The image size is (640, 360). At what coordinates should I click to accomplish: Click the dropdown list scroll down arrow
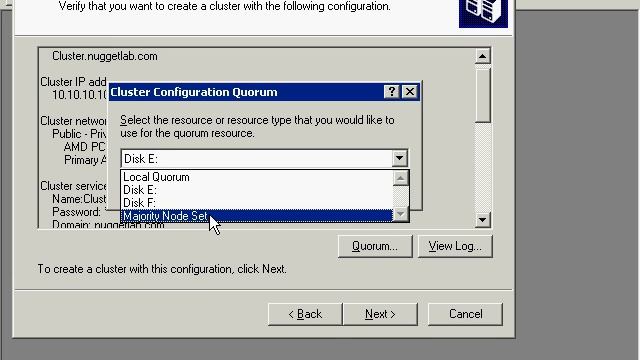[x=400, y=215]
